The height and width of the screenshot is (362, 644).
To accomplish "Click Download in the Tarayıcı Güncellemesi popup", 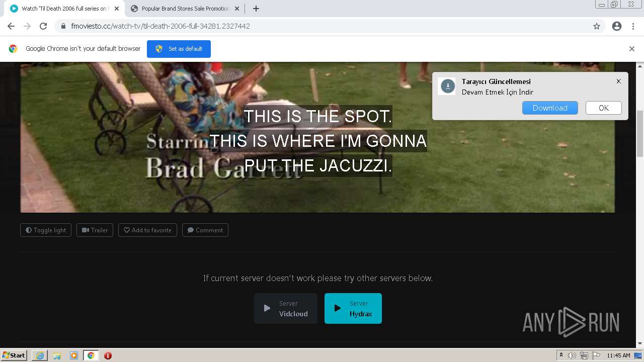I will click(x=550, y=108).
